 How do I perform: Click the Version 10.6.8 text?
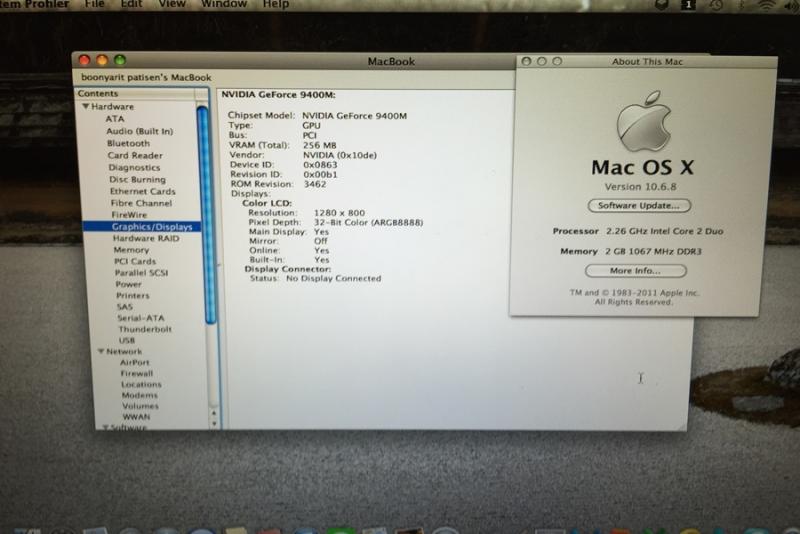[x=640, y=187]
